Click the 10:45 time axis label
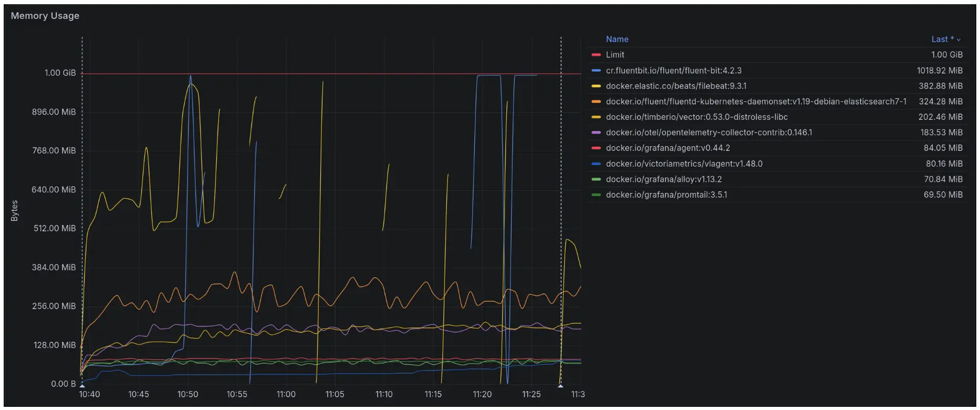 (x=139, y=394)
